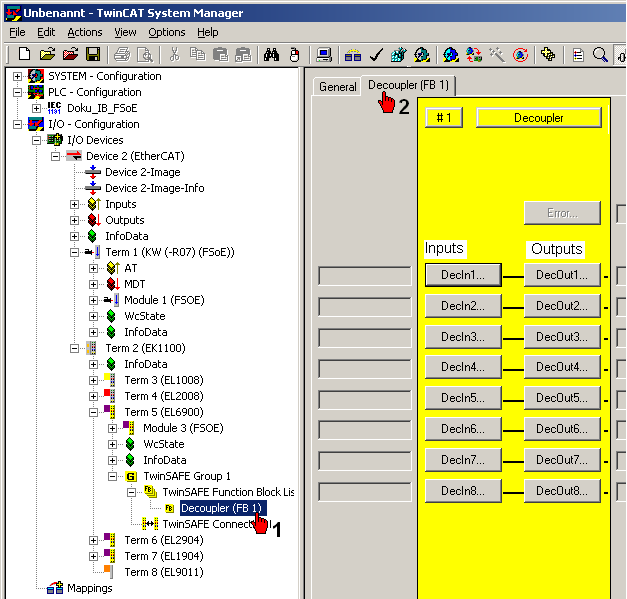Select the Mappings tree item
This screenshot has width=627, height=599.
(90, 588)
